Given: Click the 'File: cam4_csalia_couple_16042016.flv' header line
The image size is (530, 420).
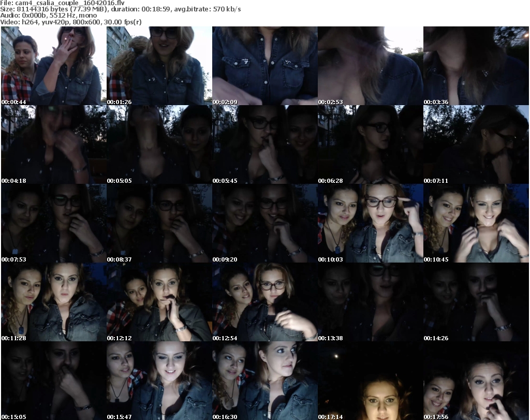Looking at the screenshot, I should coord(63,3).
